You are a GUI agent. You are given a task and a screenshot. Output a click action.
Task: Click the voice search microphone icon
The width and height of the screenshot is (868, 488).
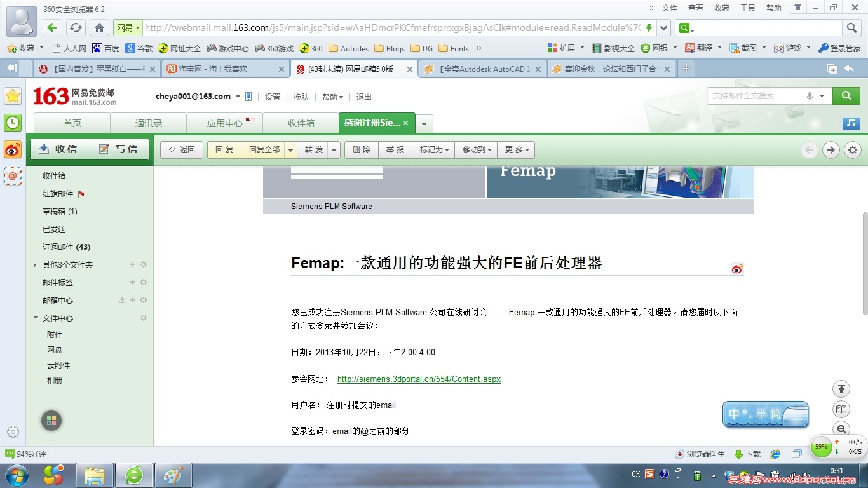[x=810, y=96]
